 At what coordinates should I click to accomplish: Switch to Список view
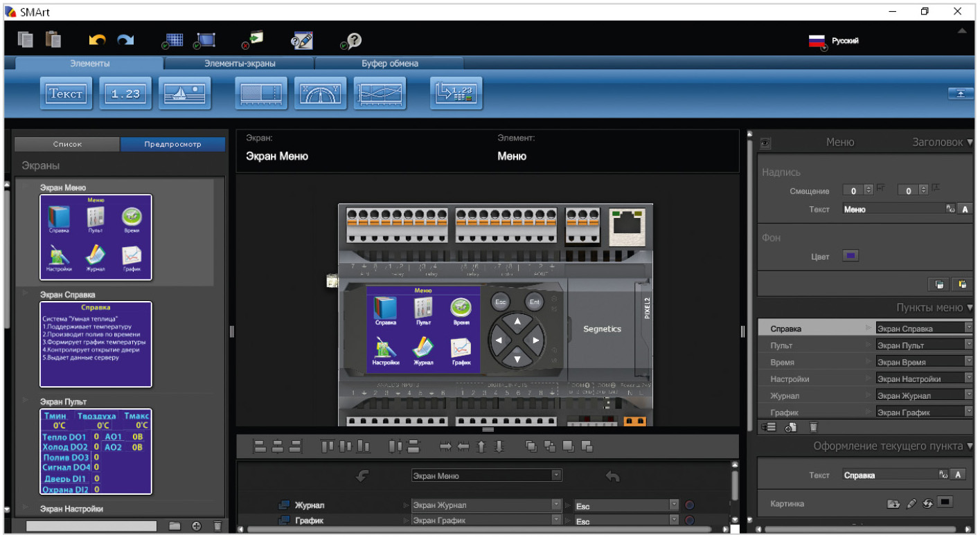pos(67,145)
